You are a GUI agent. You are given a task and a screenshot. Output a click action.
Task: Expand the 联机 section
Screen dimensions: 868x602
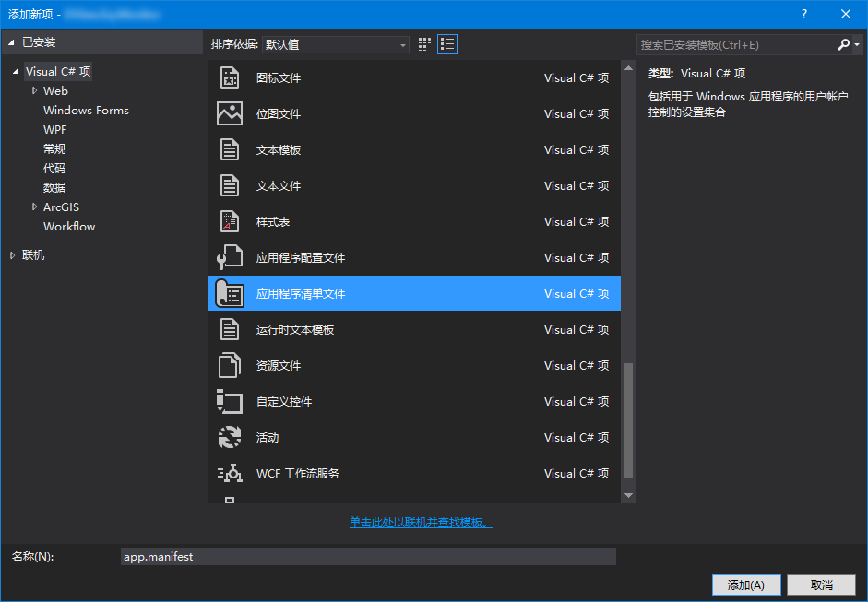pyautogui.click(x=12, y=255)
